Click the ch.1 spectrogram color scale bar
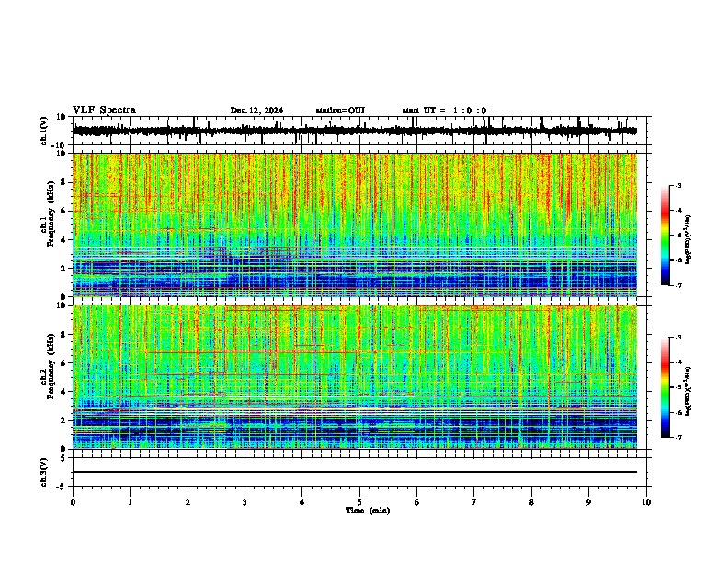This screenshot has height=563, width=728. (x=665, y=236)
